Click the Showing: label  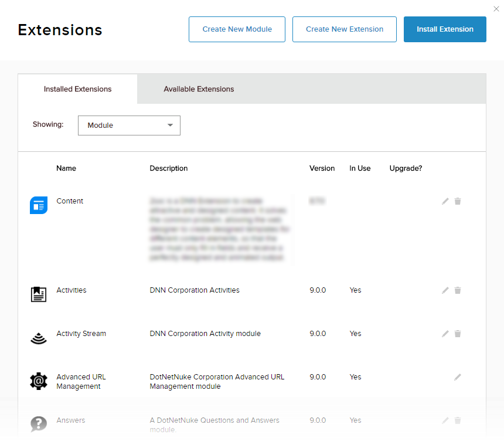coord(48,124)
